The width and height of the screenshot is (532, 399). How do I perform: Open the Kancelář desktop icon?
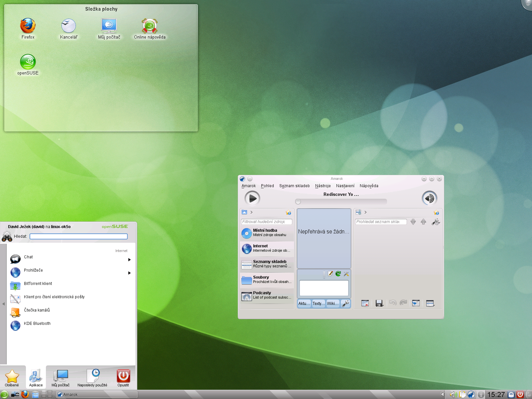click(x=68, y=29)
